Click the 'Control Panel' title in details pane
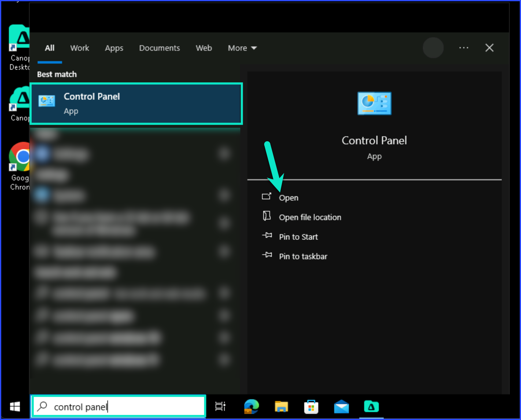 (x=374, y=141)
